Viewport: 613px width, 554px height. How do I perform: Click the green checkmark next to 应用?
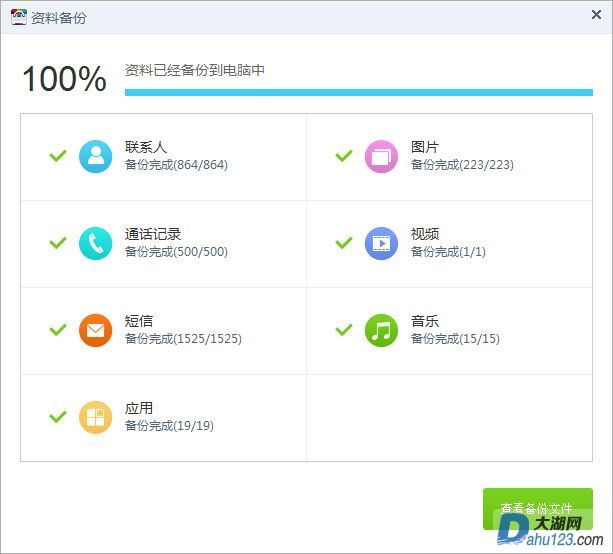(58, 417)
